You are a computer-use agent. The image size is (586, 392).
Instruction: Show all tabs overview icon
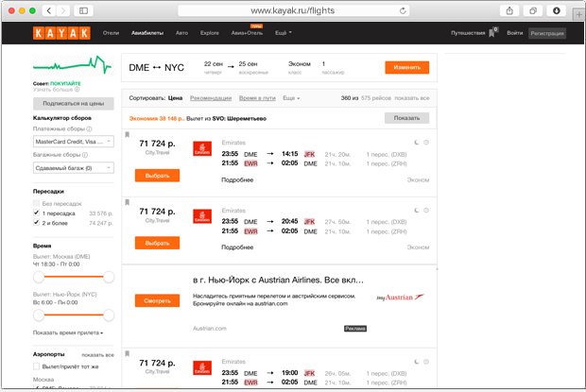click(x=533, y=10)
